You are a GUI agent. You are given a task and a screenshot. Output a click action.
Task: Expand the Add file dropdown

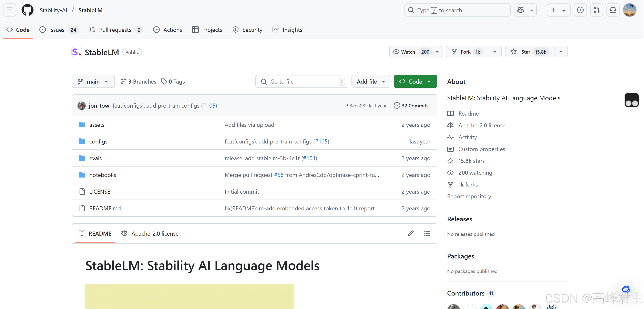tap(370, 82)
